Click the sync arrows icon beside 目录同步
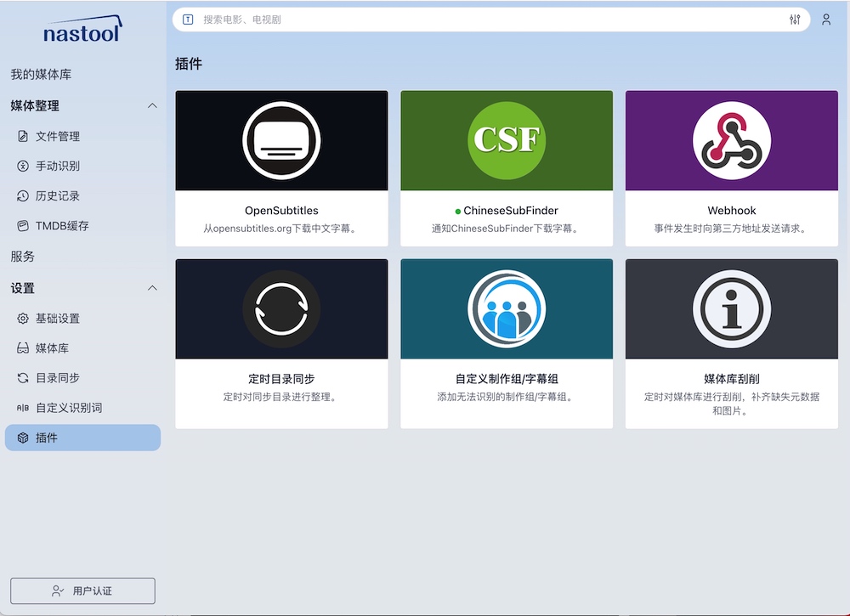 (23, 377)
